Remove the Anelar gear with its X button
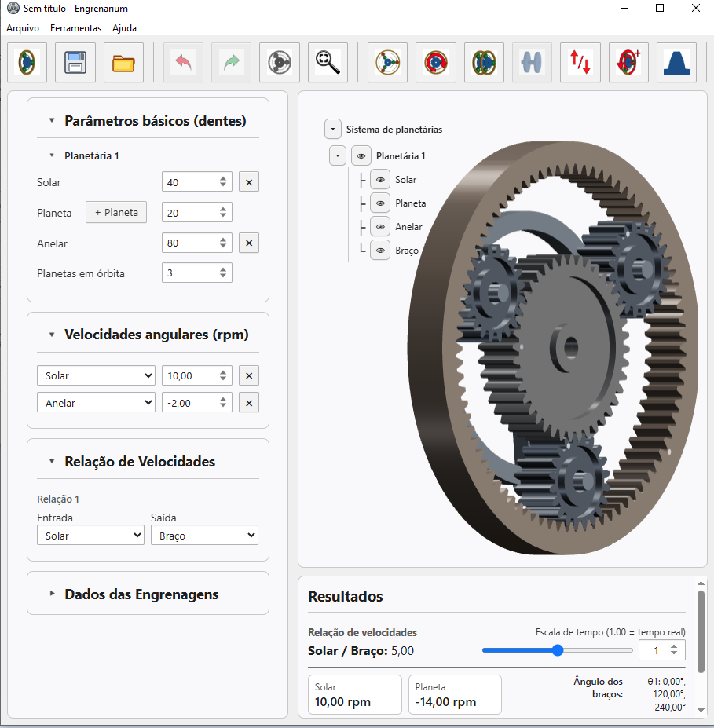 click(x=249, y=243)
